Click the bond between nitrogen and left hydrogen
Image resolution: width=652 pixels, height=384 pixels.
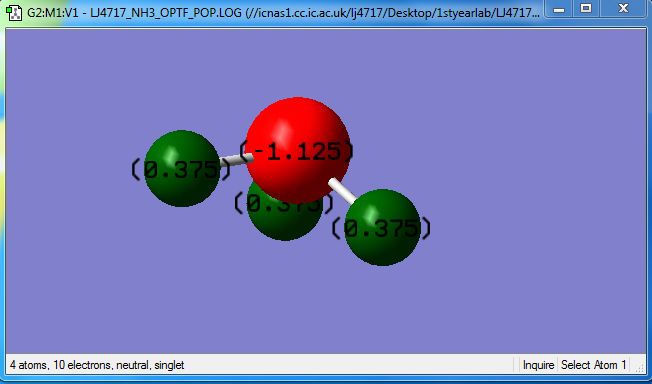click(x=235, y=160)
